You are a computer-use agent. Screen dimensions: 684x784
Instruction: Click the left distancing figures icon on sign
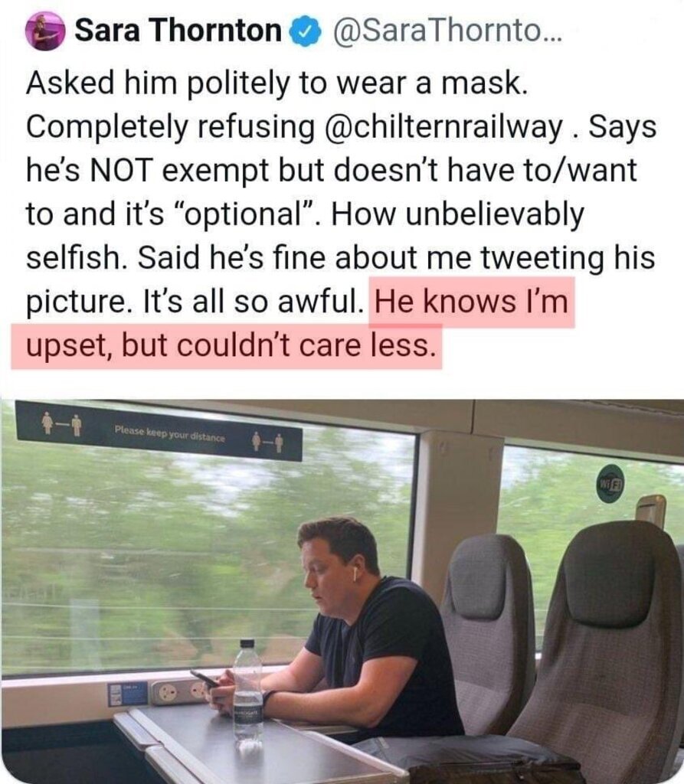tap(61, 423)
